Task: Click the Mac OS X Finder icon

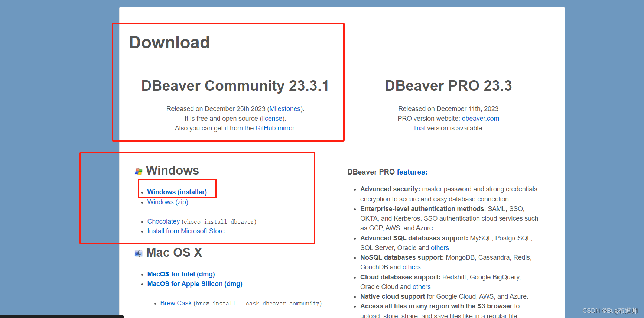Action: click(x=139, y=253)
